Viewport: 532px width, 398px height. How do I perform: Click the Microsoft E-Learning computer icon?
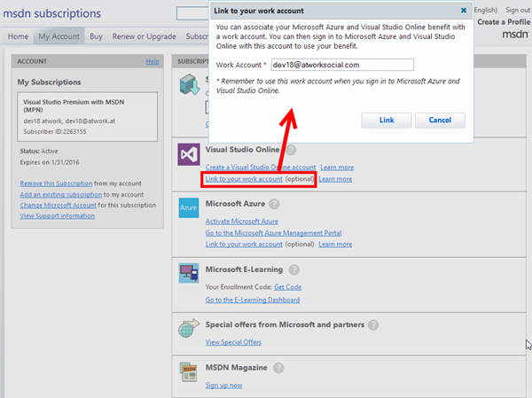(189, 273)
